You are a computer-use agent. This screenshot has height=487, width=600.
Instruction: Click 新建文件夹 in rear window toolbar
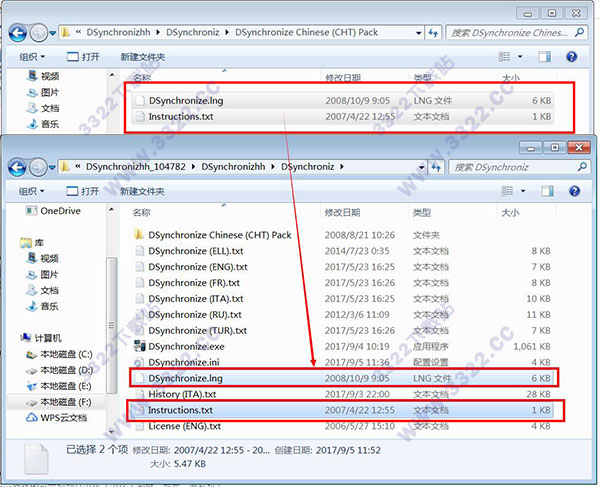(143, 57)
